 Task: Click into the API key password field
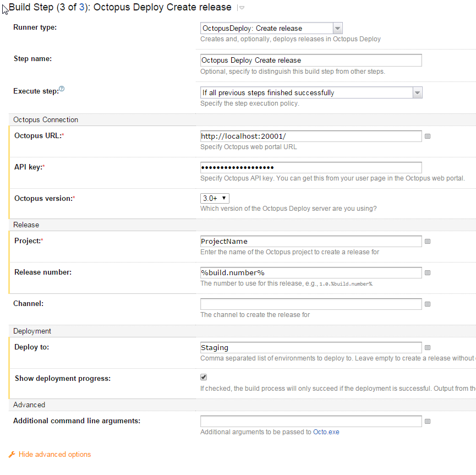[x=311, y=167]
